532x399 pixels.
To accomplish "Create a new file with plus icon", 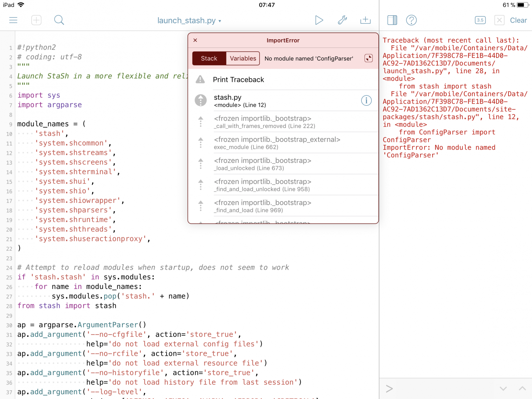I will [x=36, y=20].
